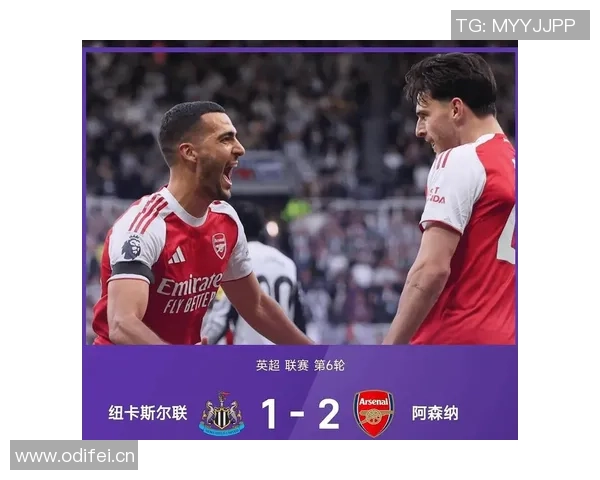
Task: Click the Premier League lion sleeve badge
Action: point(132,247)
